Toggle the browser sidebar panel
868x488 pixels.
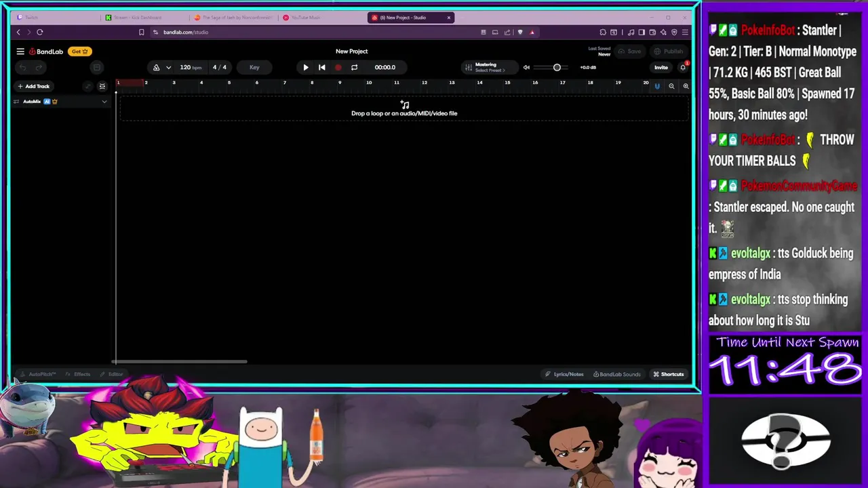pyautogui.click(x=642, y=32)
